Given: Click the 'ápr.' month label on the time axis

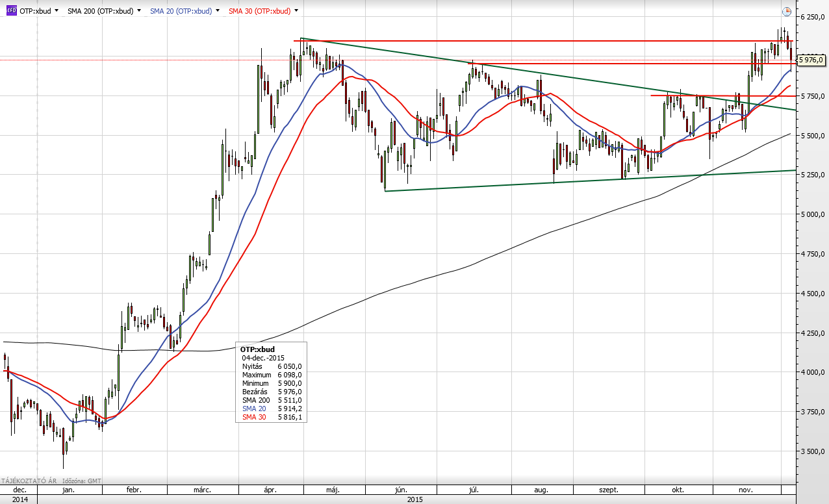Looking at the screenshot, I should click(271, 490).
